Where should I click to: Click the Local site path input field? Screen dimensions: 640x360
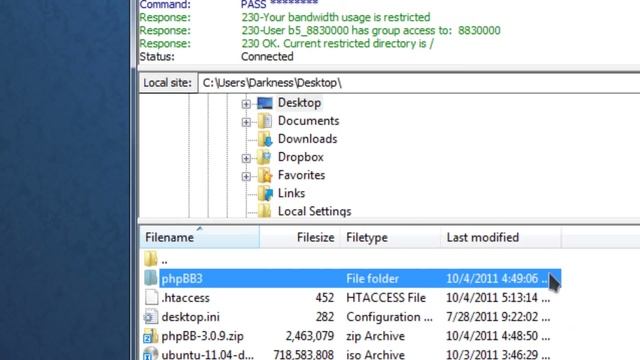(419, 83)
